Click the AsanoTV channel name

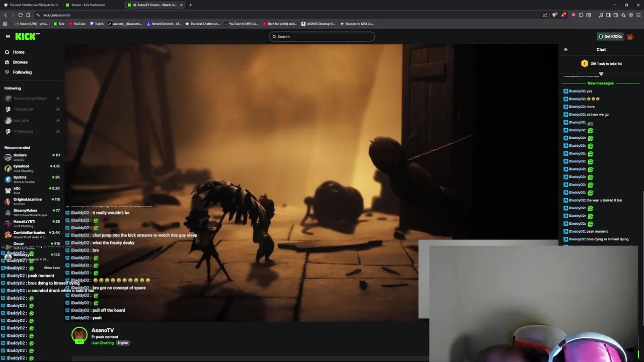pos(103,330)
